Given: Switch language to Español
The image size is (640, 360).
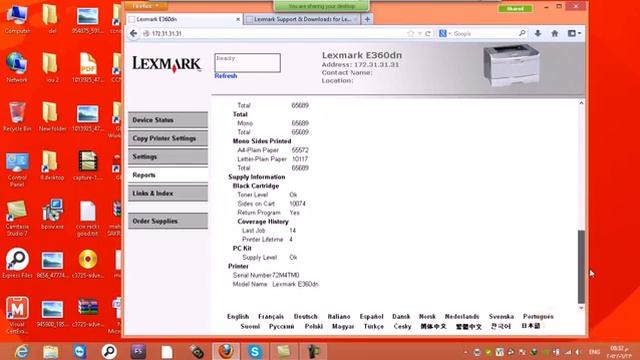Looking at the screenshot, I should (371, 316).
